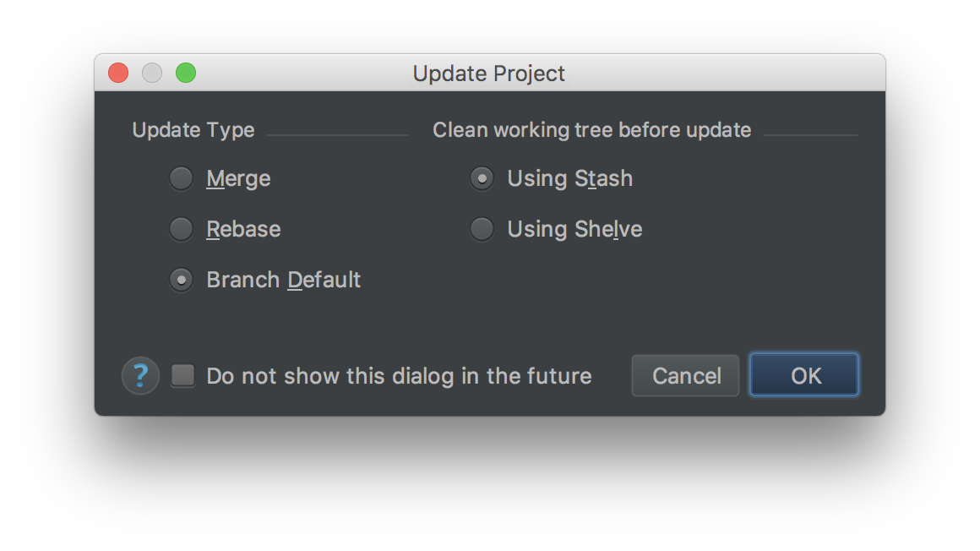Click the Using Stash label text

tap(570, 178)
